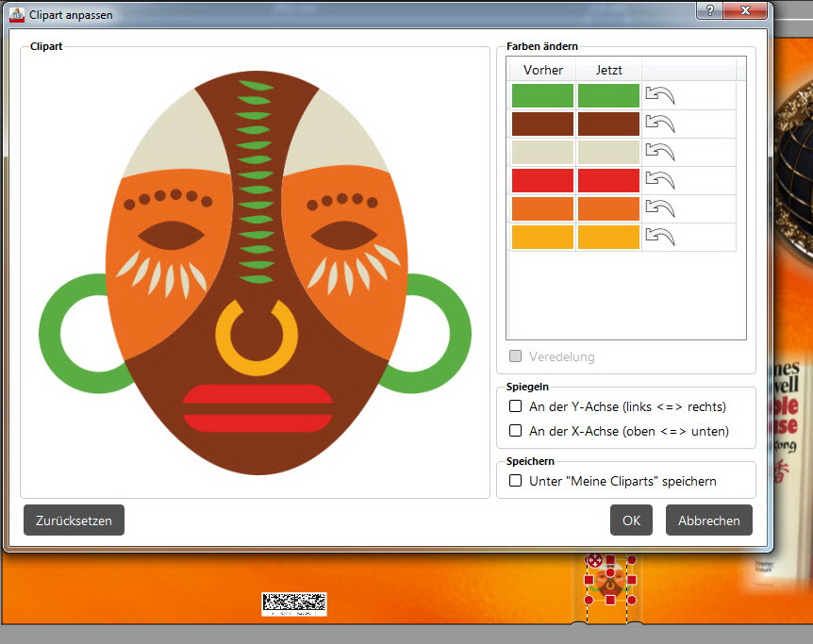Pick the yellow swatch in Jetzt column
This screenshot has width=813, height=644.
coord(608,237)
